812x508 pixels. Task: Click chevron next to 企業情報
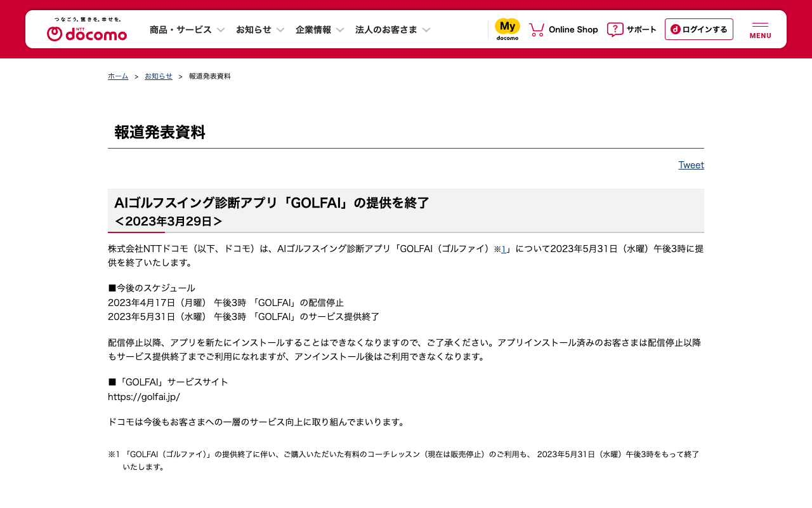coord(340,30)
